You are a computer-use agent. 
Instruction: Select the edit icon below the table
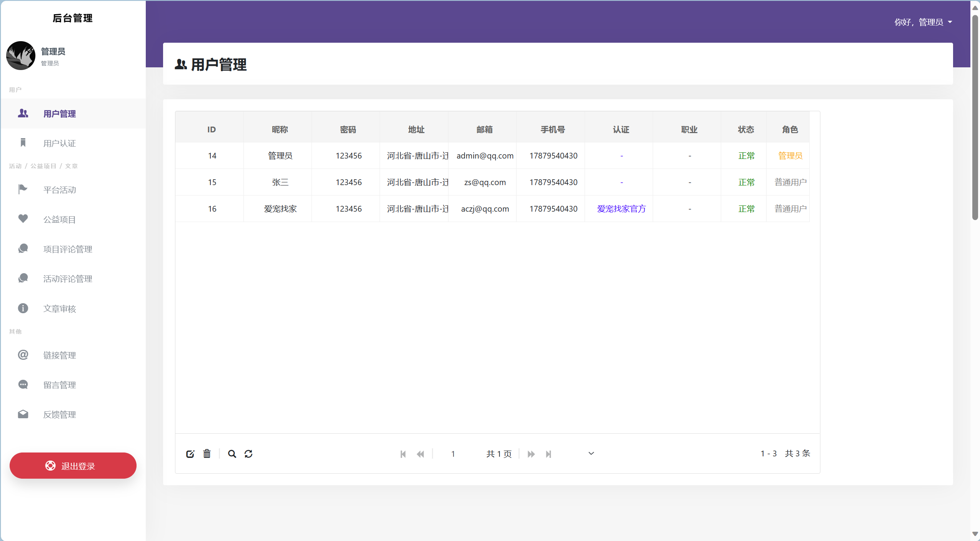click(x=190, y=454)
